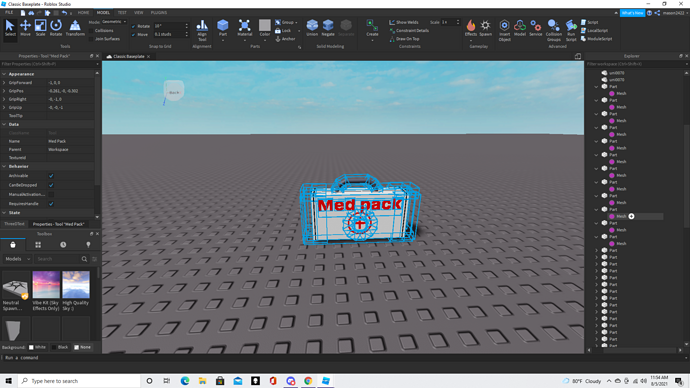Lock the selected part

(283, 30)
